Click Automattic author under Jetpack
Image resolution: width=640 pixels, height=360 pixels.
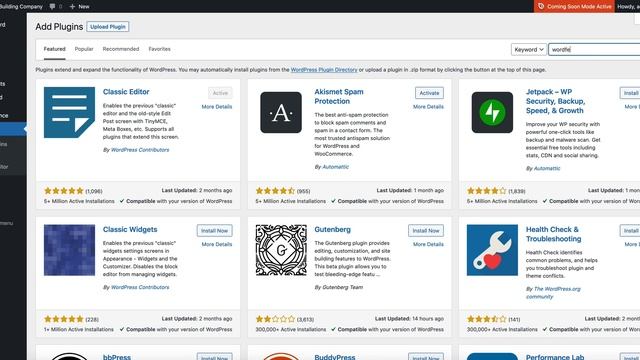click(x=547, y=168)
